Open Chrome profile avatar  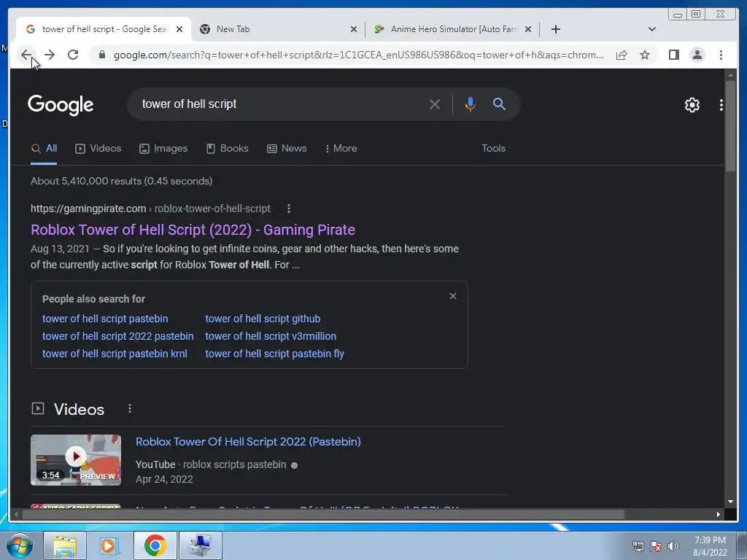click(x=697, y=55)
